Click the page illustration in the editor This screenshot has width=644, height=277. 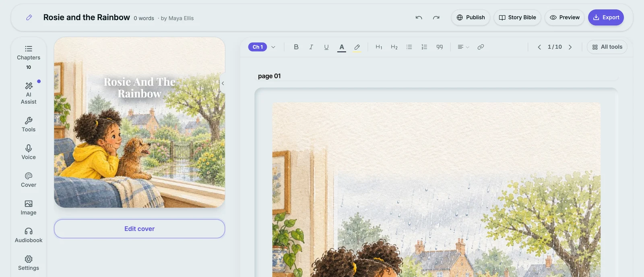[436, 190]
